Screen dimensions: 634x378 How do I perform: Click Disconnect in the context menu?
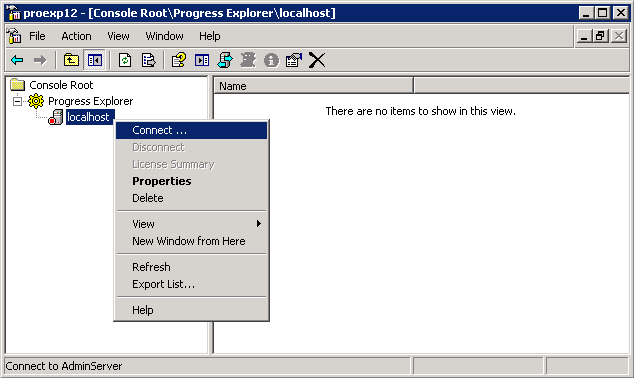(191, 147)
